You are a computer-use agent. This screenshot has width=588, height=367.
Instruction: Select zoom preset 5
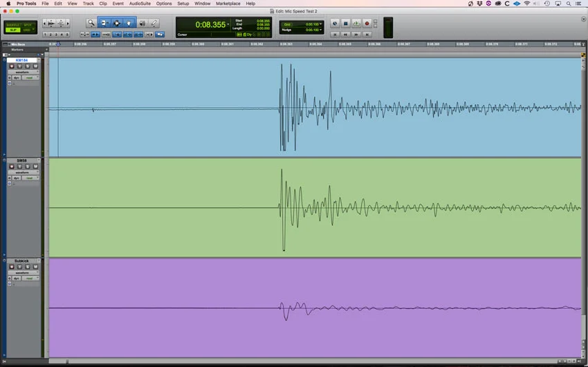pyautogui.click(x=68, y=35)
